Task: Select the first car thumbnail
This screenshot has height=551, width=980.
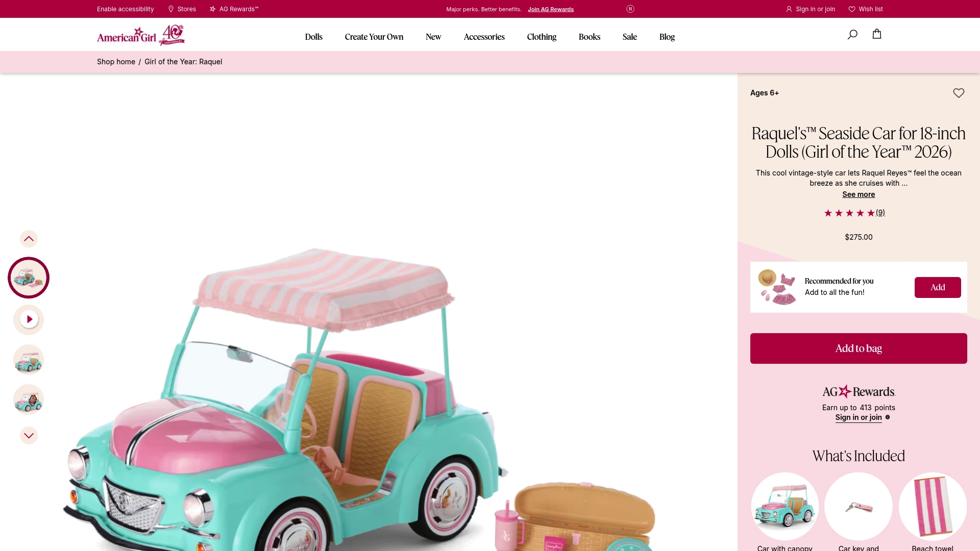Action: pyautogui.click(x=29, y=278)
